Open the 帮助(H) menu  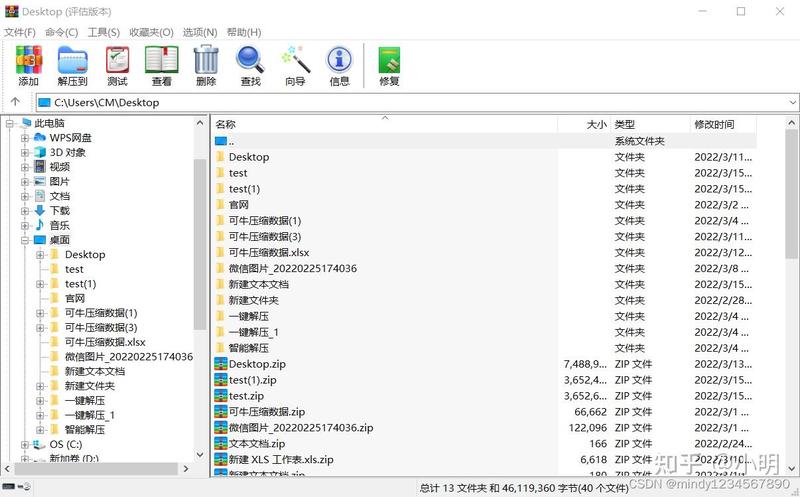point(244,32)
